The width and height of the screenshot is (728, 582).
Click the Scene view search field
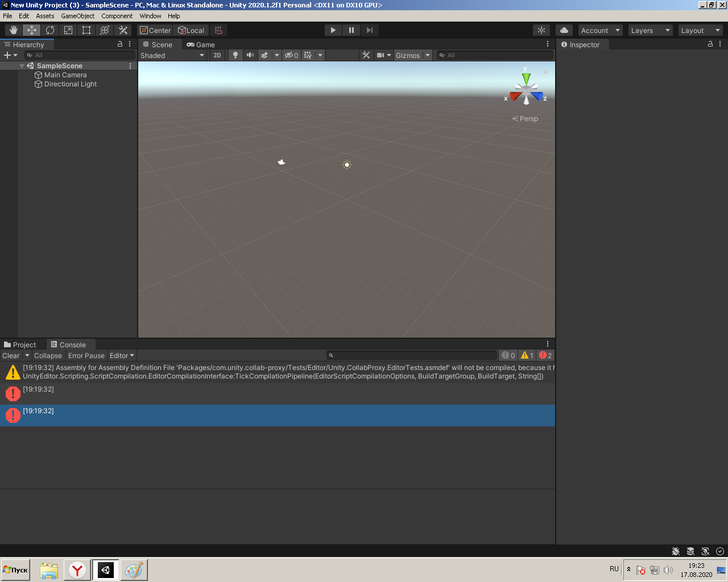(x=495, y=55)
